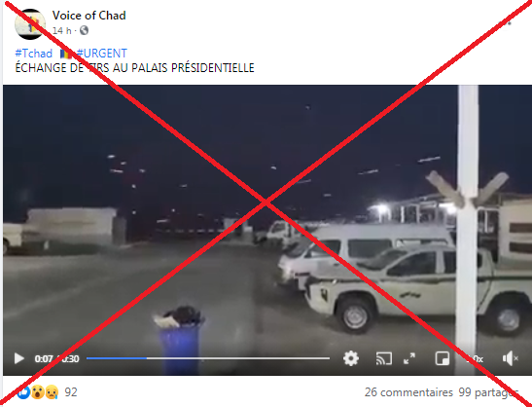Open the 99 partages list

click(488, 392)
